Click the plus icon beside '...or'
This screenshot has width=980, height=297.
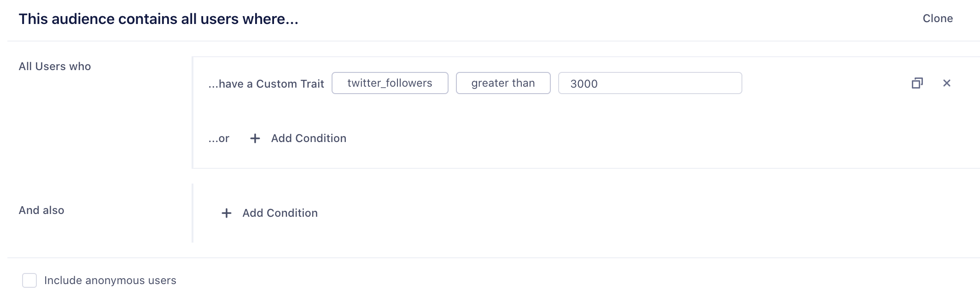pyautogui.click(x=255, y=138)
